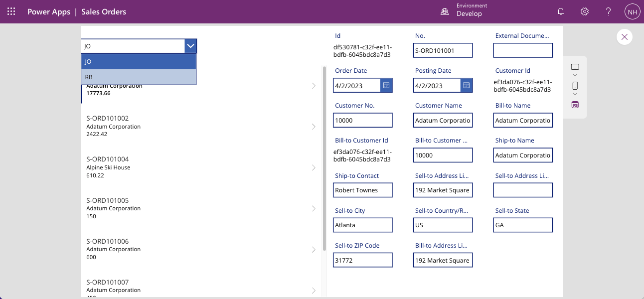
Task: Open order S-ORD101006 with its chevron
Action: pyautogui.click(x=314, y=249)
